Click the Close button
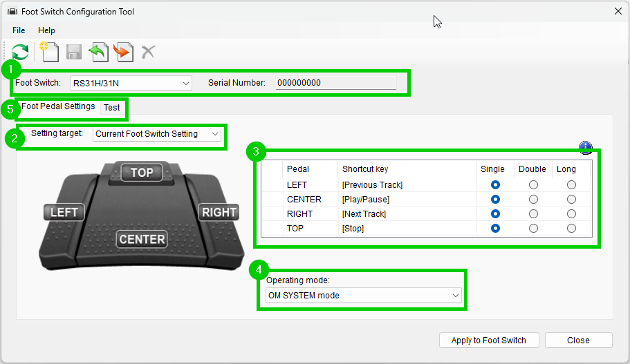The height and width of the screenshot is (364, 630). coord(579,341)
